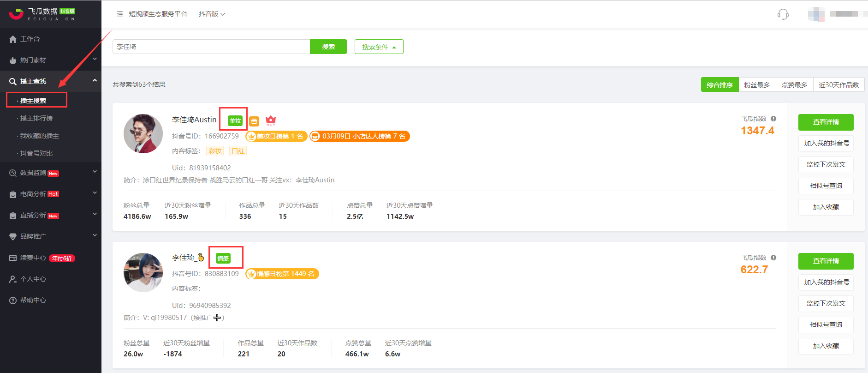Open 李佳琦Austin profile avatar
The width and height of the screenshot is (868, 373).
143,133
